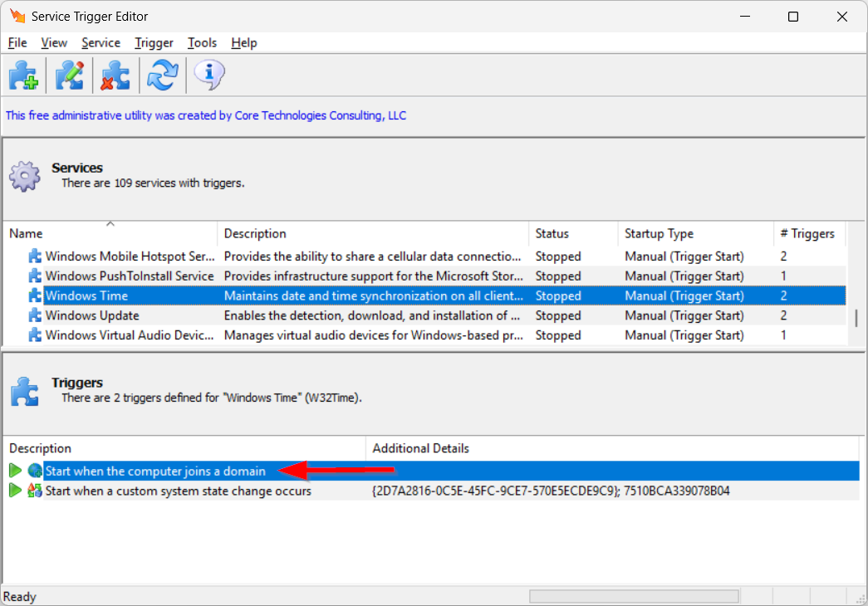Open the Tools menu
The width and height of the screenshot is (868, 606).
(x=202, y=43)
